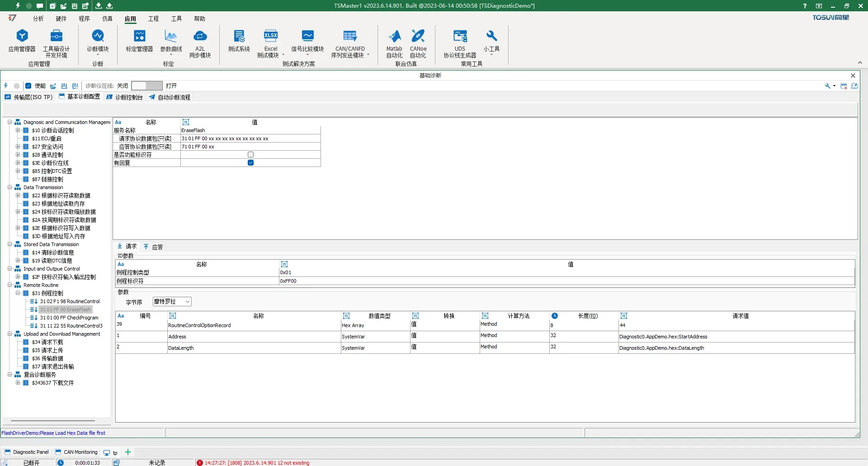Click the 请求协议数据包 value field
868x466 pixels.
click(250, 138)
